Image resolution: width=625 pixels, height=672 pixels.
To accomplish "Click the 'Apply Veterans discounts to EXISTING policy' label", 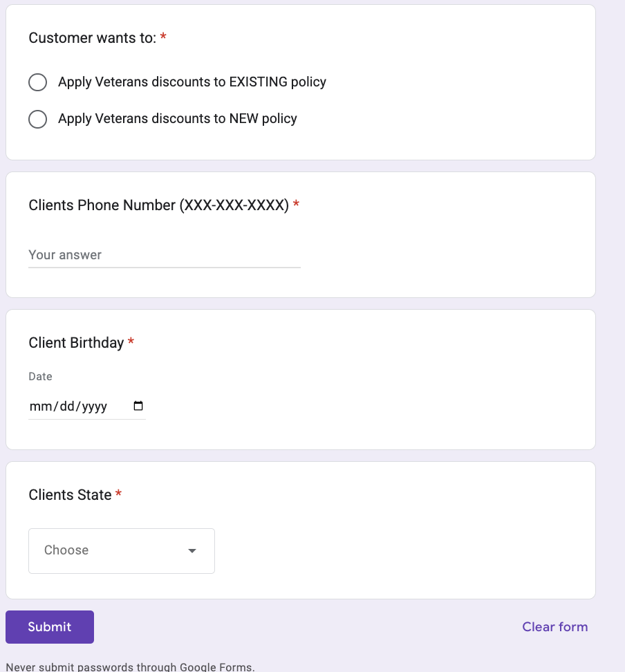I will click(192, 82).
